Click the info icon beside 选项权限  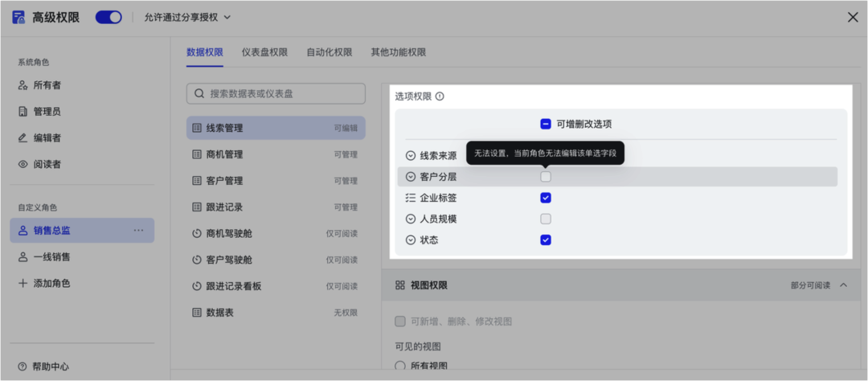[440, 96]
